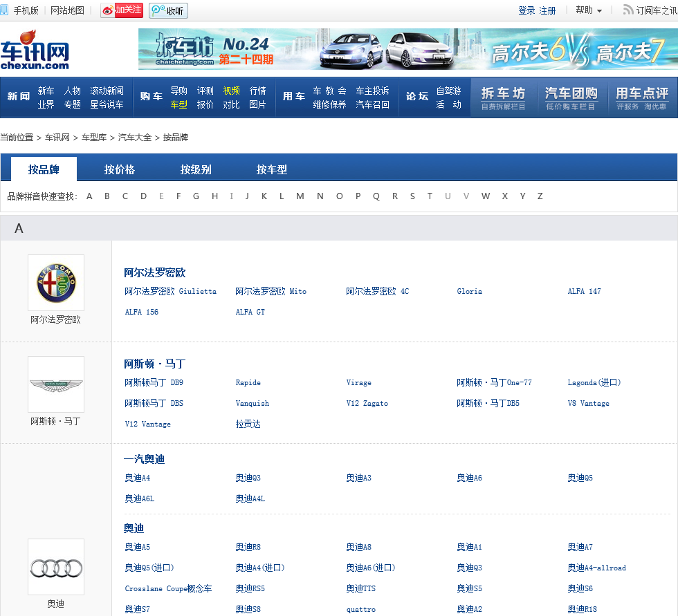Open 车主投诉 in the nav bar
The image size is (678, 616).
point(372,91)
